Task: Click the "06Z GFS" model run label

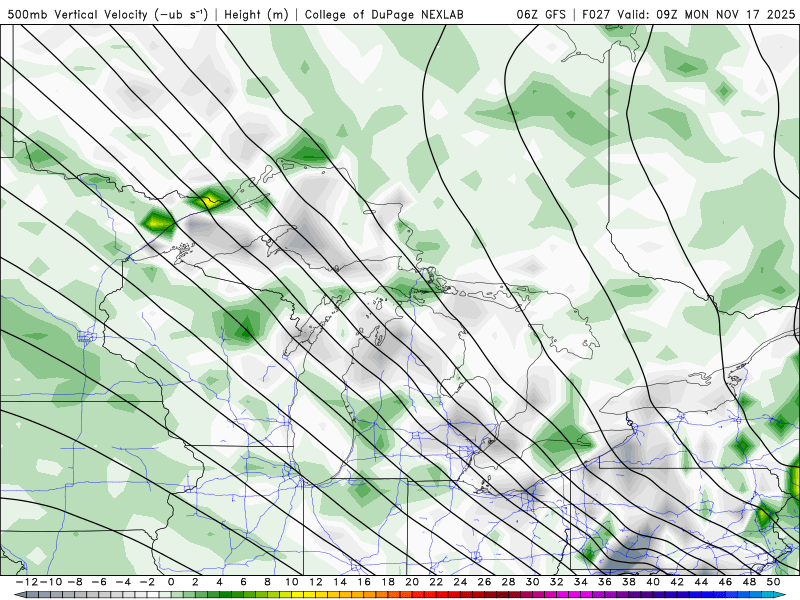Action: pos(541,14)
